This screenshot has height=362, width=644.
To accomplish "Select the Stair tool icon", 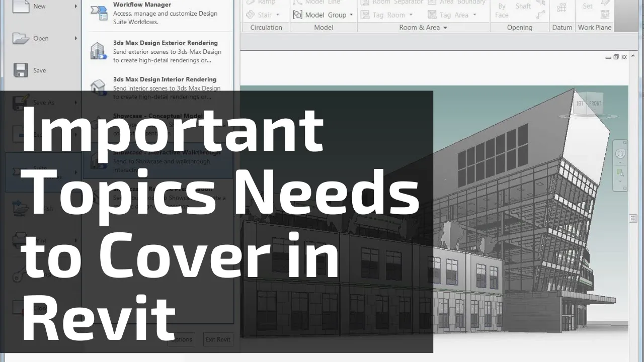I will pyautogui.click(x=251, y=15).
